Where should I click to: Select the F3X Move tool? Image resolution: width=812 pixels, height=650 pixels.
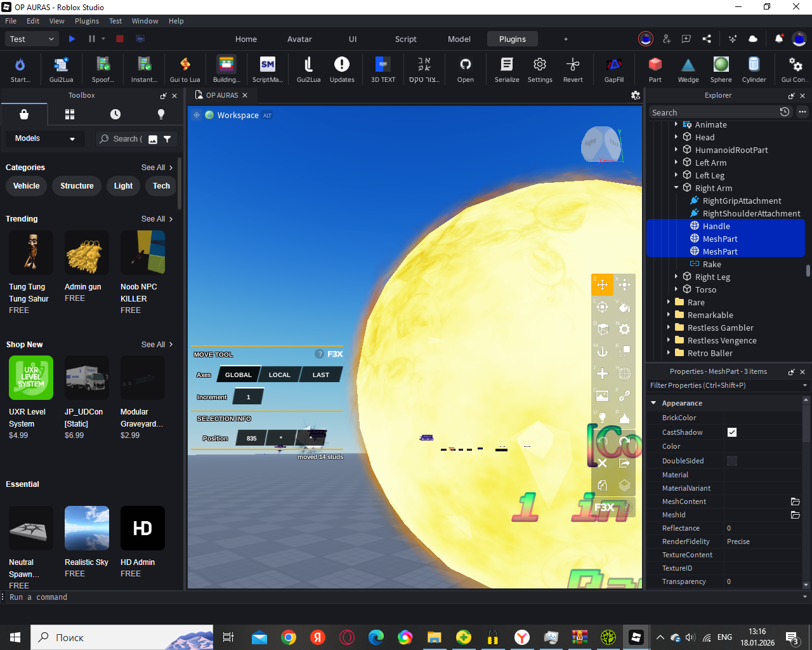(603, 284)
